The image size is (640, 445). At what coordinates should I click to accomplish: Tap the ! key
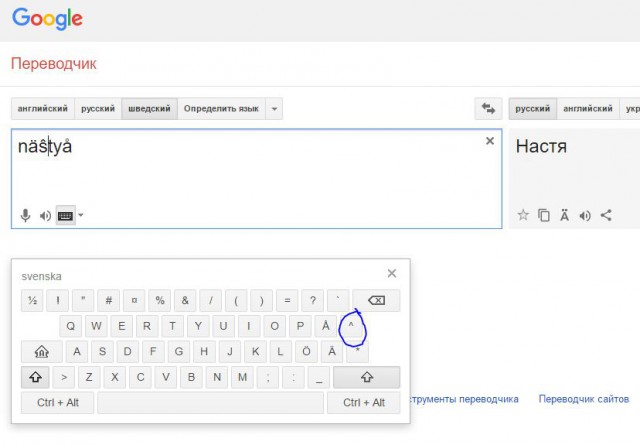(x=58, y=300)
